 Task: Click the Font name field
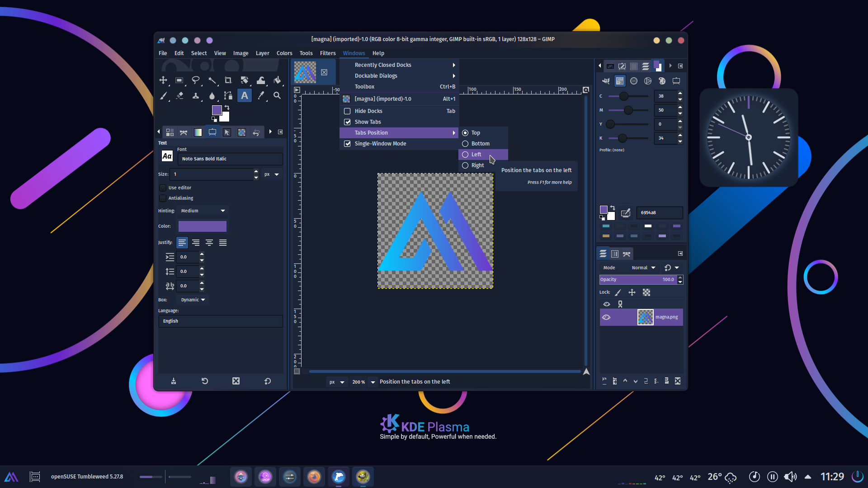coord(230,159)
